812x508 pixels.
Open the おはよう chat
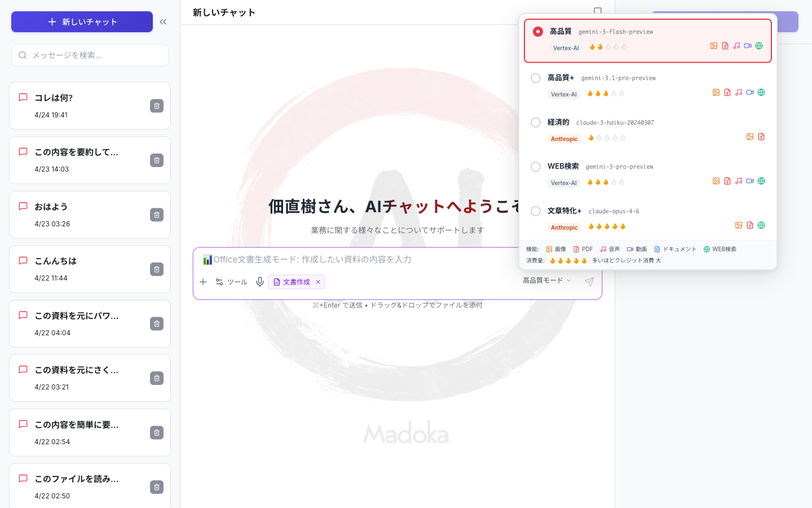tap(90, 214)
